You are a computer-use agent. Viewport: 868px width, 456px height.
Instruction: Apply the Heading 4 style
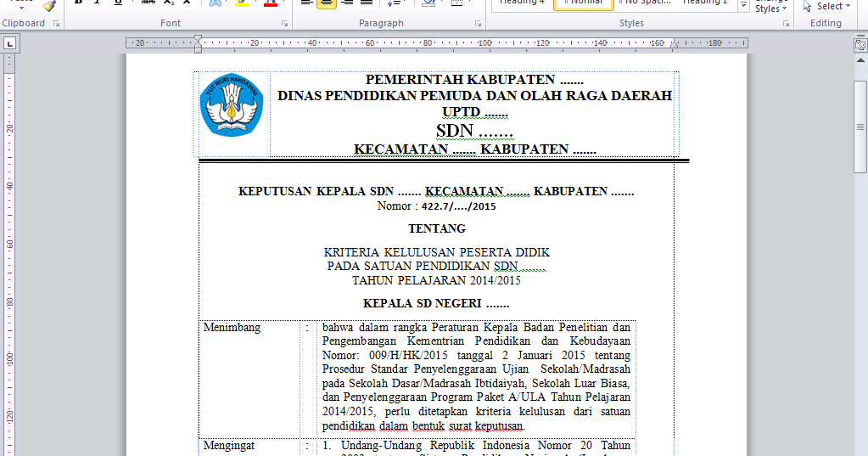tap(522, 3)
